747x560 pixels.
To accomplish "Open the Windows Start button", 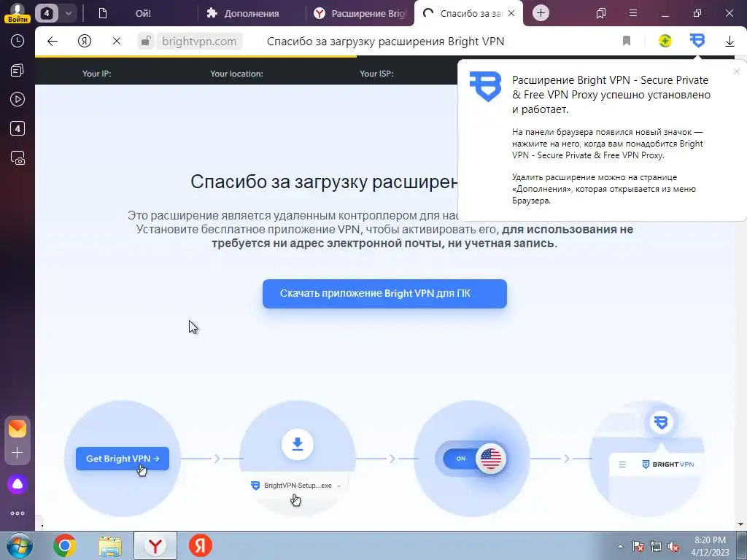I will tap(19, 545).
